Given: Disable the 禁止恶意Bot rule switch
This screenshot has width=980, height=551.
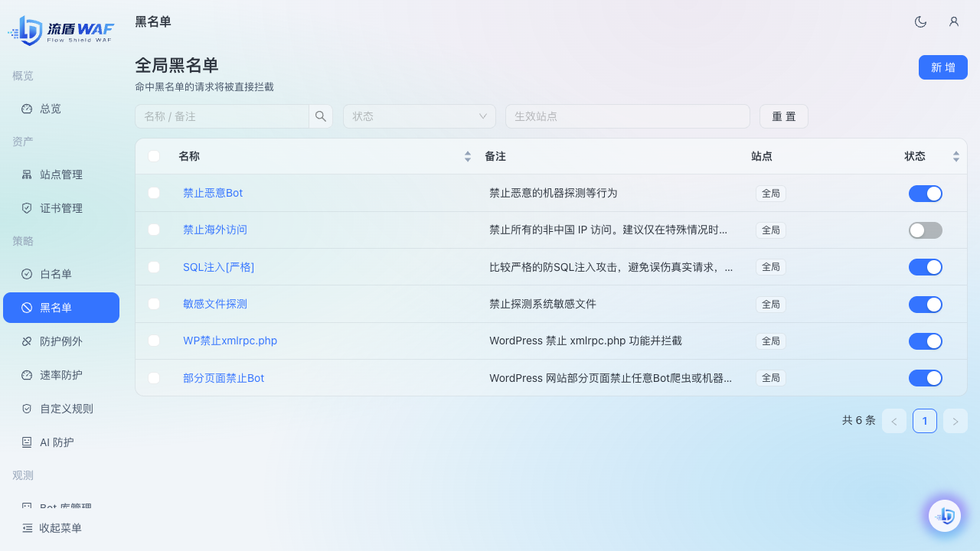Looking at the screenshot, I should pos(926,194).
